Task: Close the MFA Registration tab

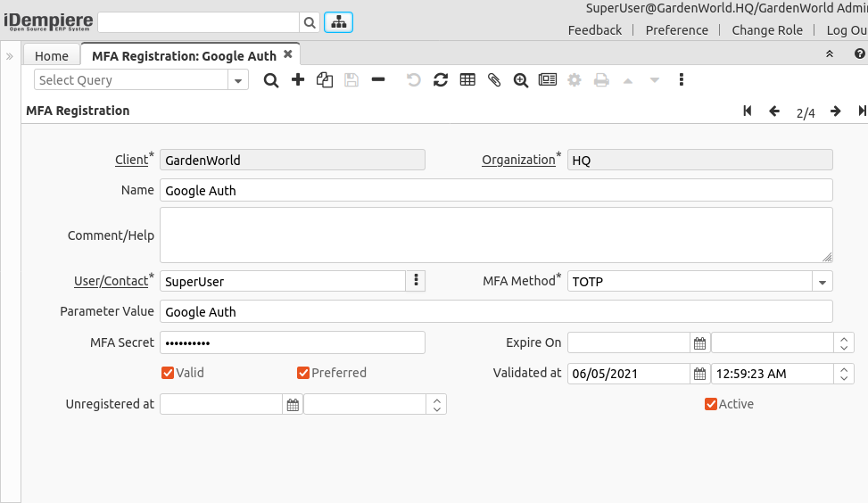Action: click(288, 54)
